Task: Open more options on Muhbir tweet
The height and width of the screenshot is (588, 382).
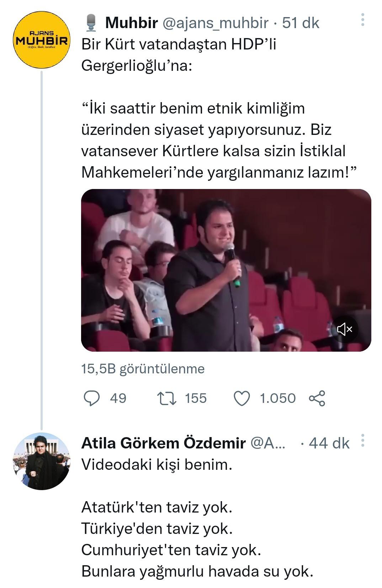Action: (362, 20)
